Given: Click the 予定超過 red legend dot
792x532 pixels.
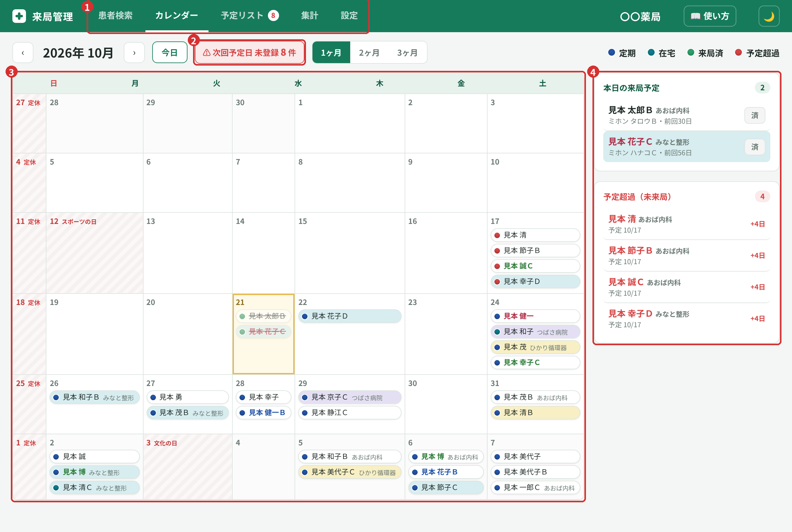Looking at the screenshot, I should point(738,53).
